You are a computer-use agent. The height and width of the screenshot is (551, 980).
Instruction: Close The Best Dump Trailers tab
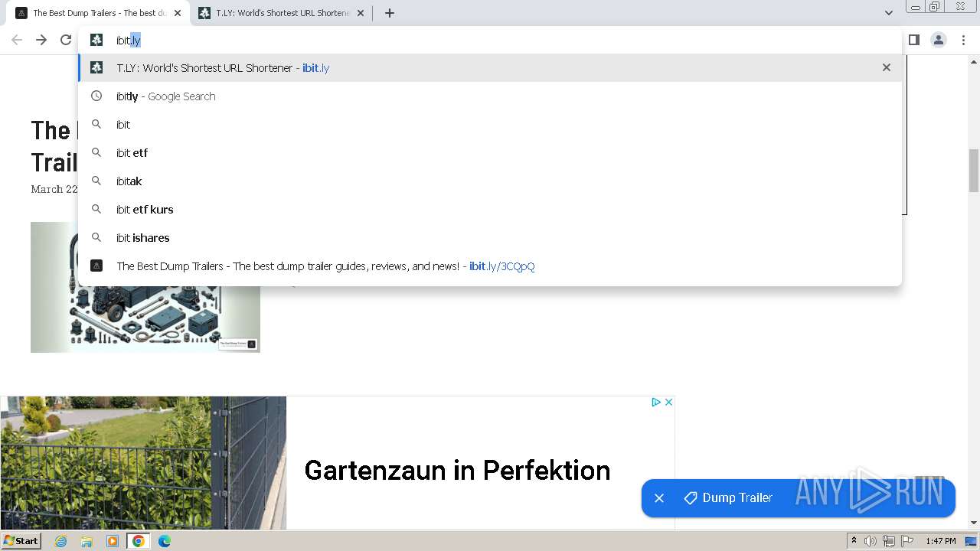click(178, 13)
